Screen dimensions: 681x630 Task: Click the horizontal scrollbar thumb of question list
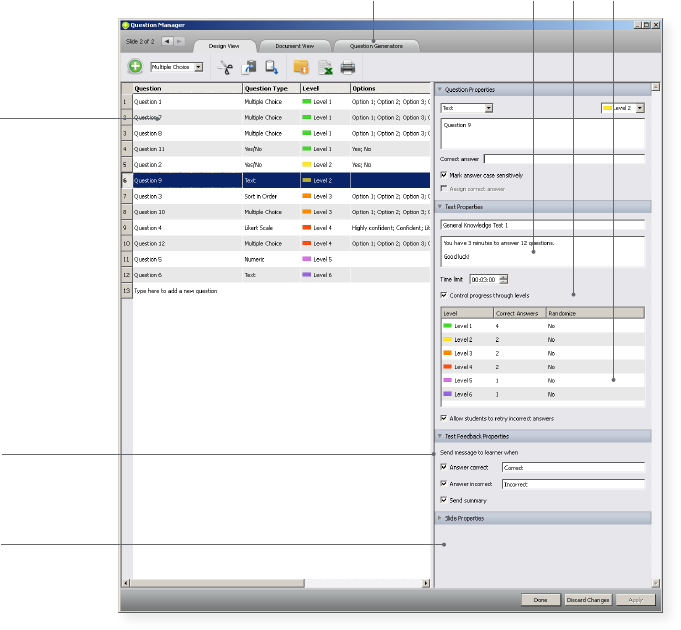pyautogui.click(x=217, y=583)
